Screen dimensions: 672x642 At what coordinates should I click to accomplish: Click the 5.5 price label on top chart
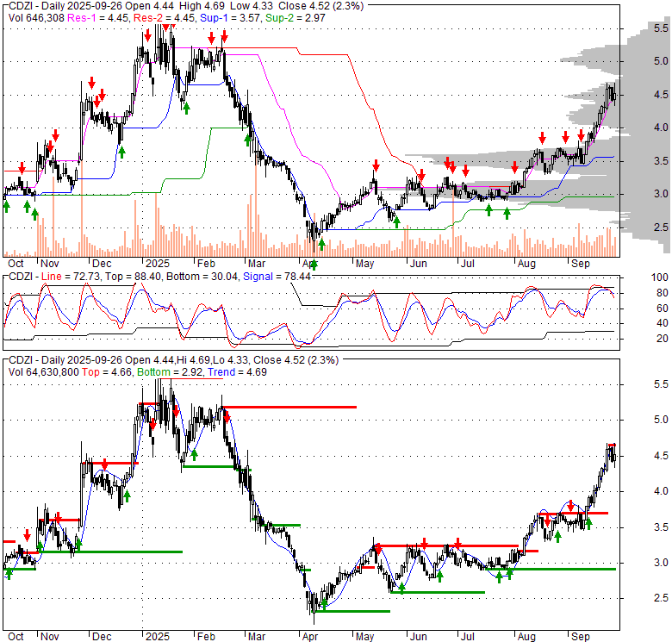point(661,28)
